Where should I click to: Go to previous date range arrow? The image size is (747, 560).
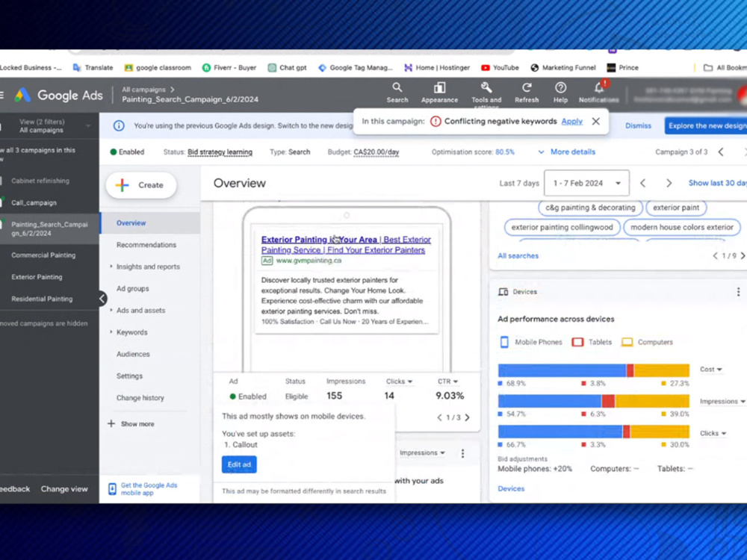pyautogui.click(x=642, y=184)
